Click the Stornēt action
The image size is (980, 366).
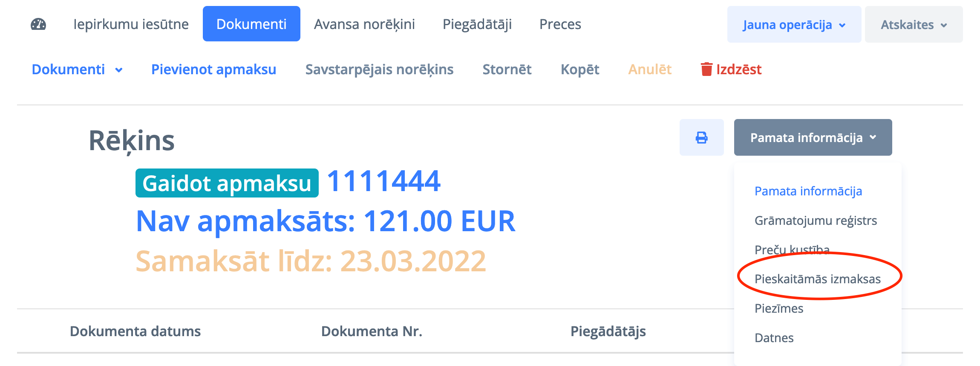point(507,70)
